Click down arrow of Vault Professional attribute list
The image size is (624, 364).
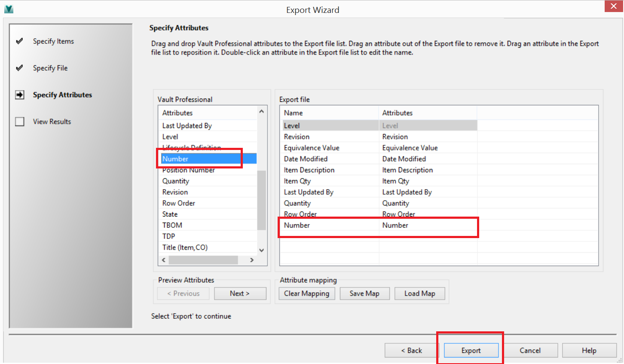point(262,250)
